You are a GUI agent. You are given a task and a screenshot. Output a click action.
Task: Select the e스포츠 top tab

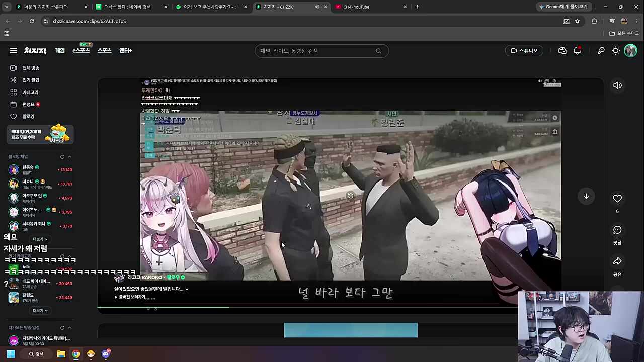click(81, 51)
